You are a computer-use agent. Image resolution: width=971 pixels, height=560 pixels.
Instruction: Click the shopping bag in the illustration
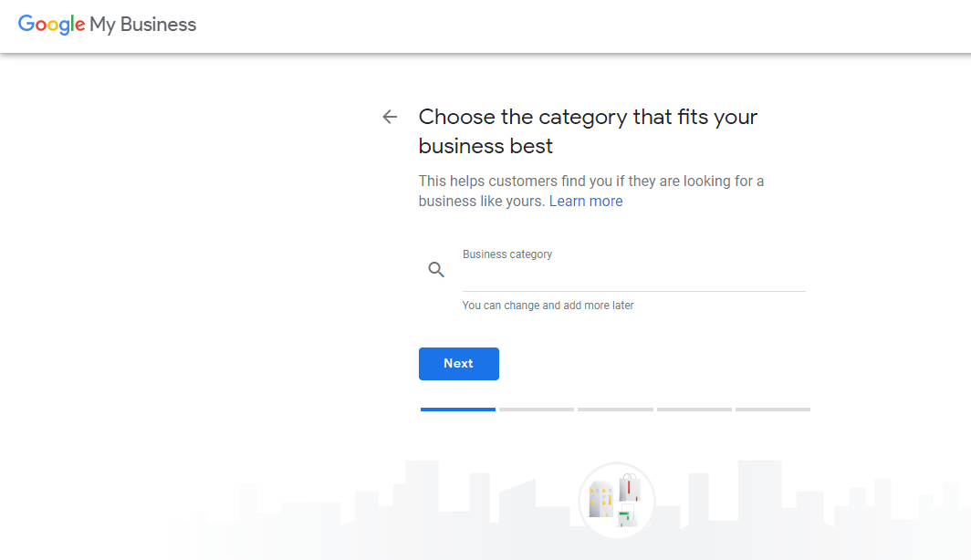tap(629, 487)
